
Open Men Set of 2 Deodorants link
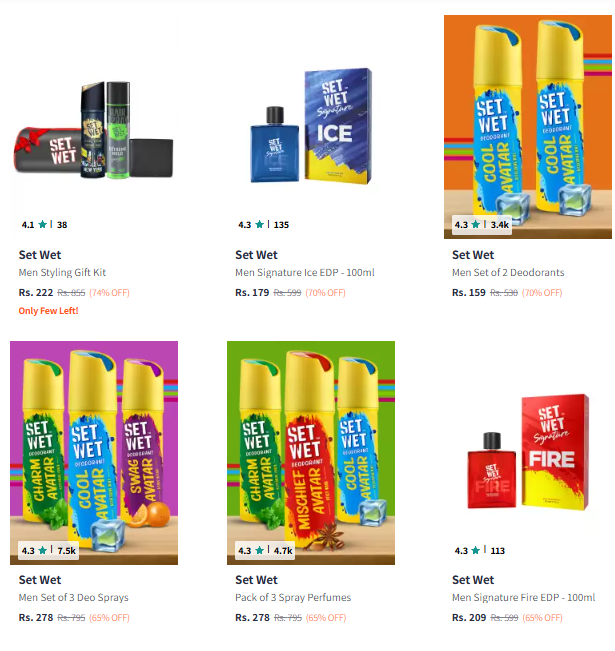coord(508,272)
